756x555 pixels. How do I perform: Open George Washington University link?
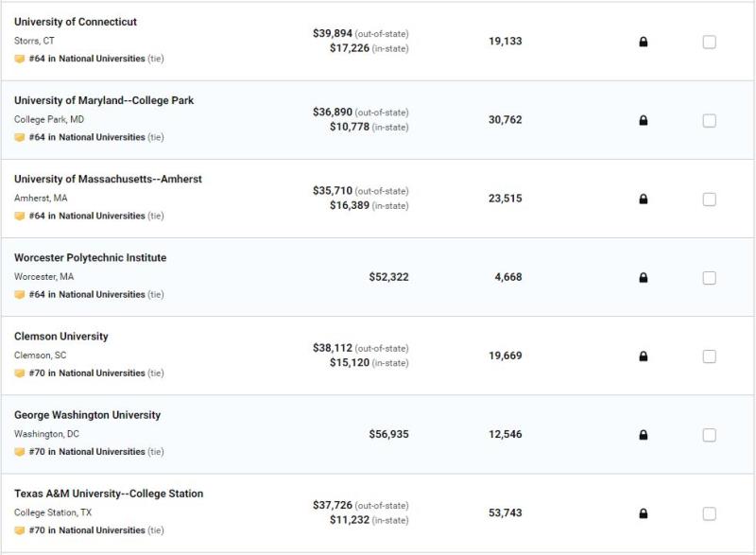pyautogui.click(x=87, y=415)
